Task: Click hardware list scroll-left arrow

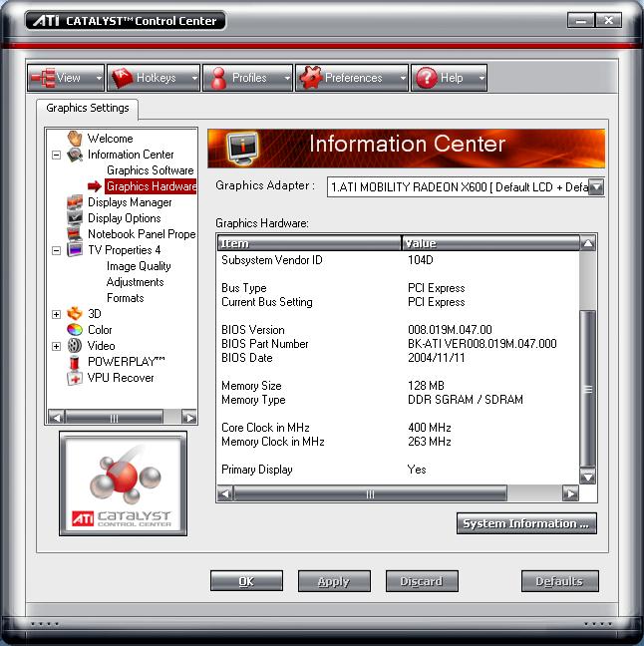Action: click(x=225, y=493)
